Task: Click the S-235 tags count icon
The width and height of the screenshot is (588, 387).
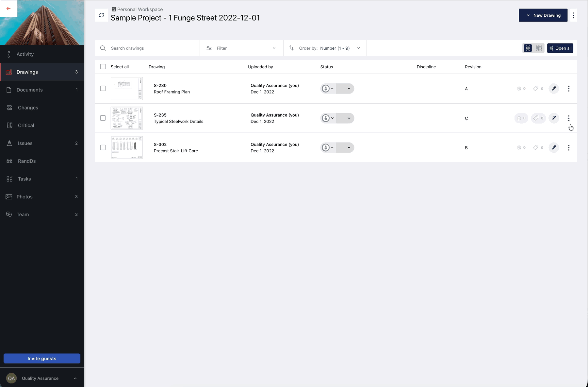Action: coord(538,118)
